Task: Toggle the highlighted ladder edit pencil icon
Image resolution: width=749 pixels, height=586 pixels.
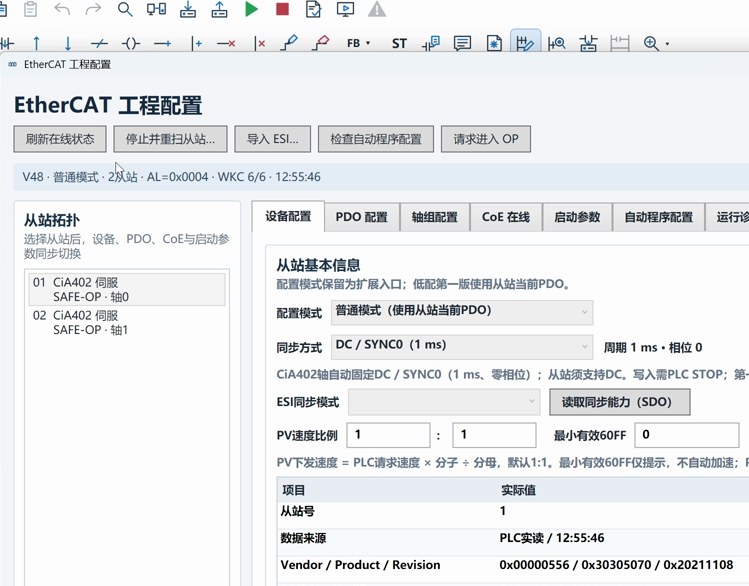Action: point(525,43)
